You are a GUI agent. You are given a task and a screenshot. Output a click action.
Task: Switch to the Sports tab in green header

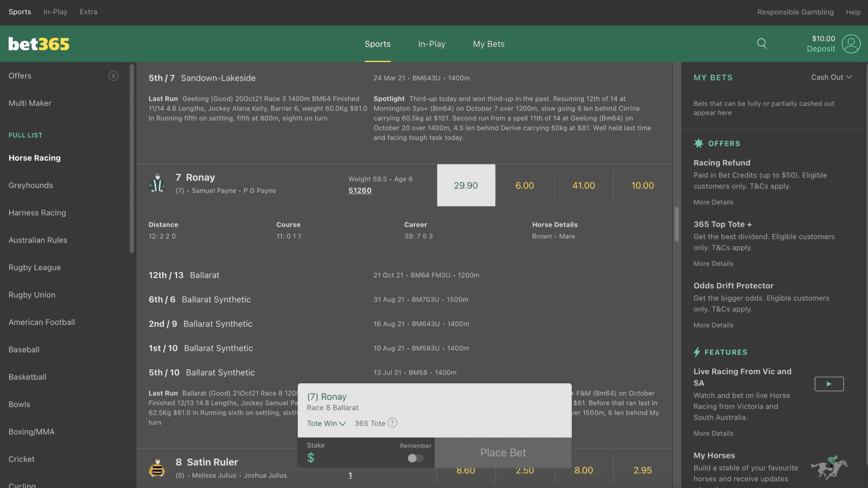(378, 44)
